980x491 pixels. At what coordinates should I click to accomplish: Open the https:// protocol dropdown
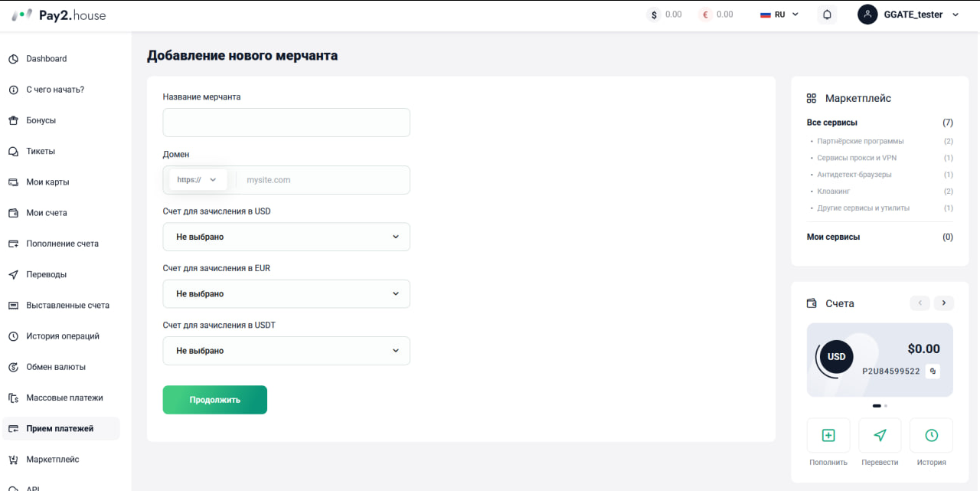tap(198, 180)
